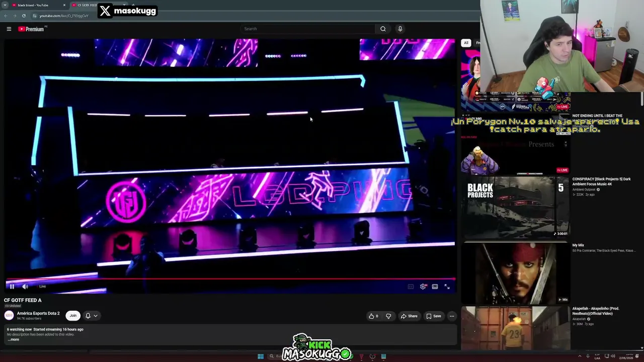Viewport: 644px width, 362px height.
Task: Show hidden system tray icons
Action: pos(579,356)
